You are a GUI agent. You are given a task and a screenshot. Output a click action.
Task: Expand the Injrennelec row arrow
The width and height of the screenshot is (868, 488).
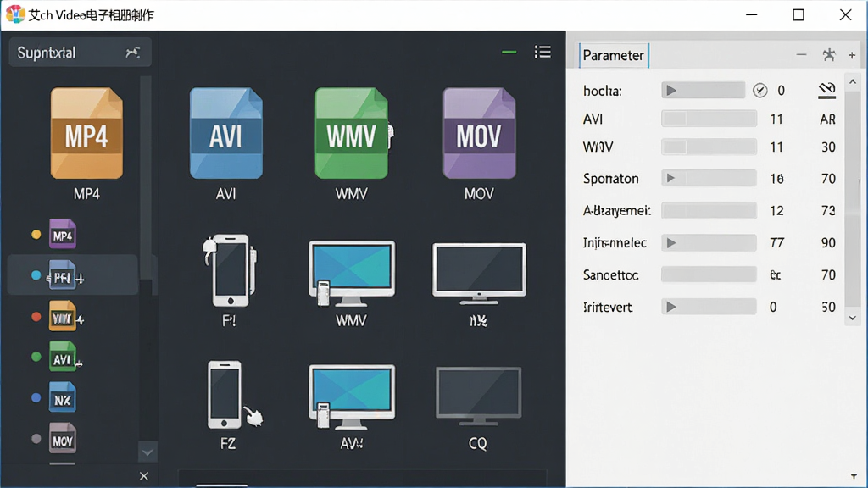(671, 243)
